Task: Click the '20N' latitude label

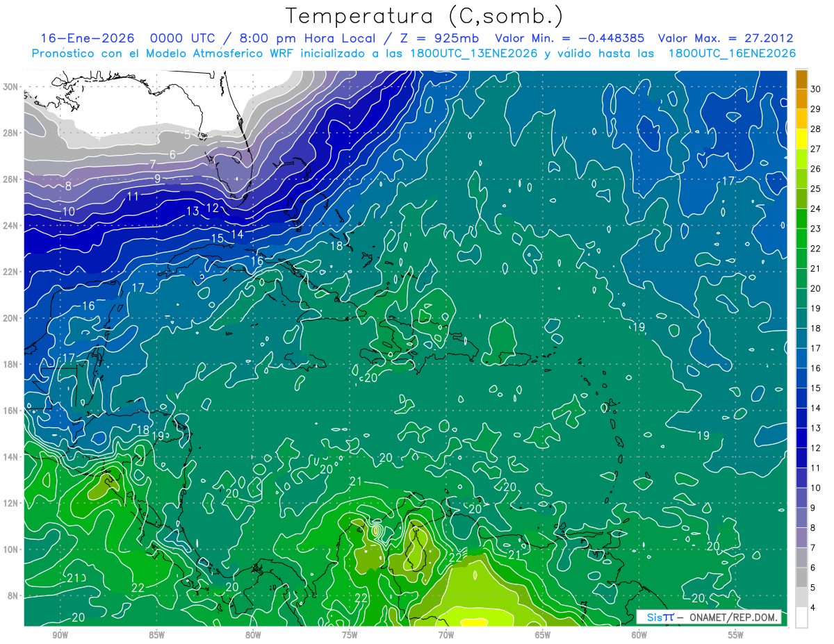Action: tap(10, 318)
